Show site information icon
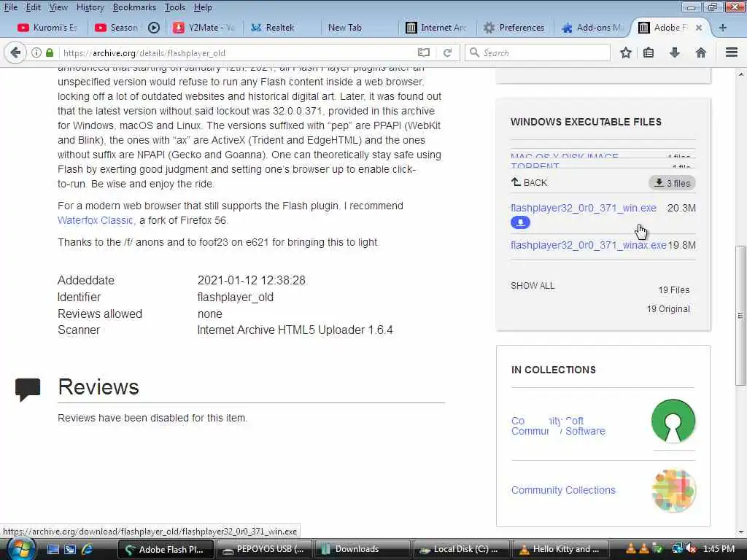 tap(36, 52)
